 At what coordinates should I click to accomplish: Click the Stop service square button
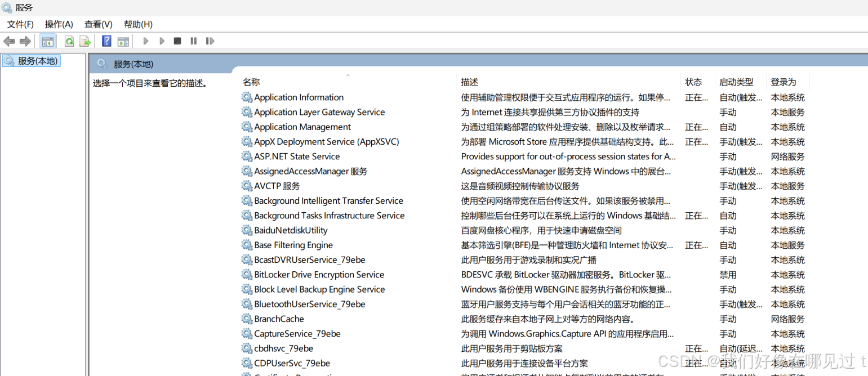pyautogui.click(x=177, y=41)
